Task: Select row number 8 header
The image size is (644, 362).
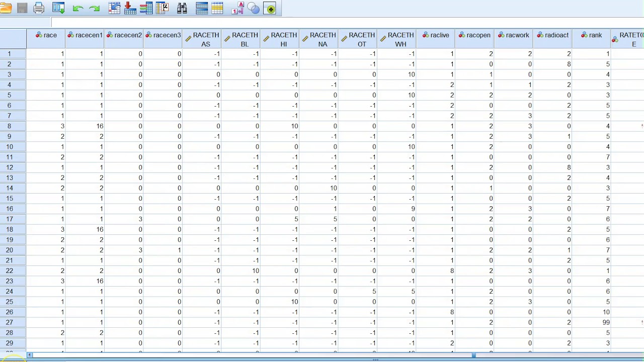Action: [13, 126]
